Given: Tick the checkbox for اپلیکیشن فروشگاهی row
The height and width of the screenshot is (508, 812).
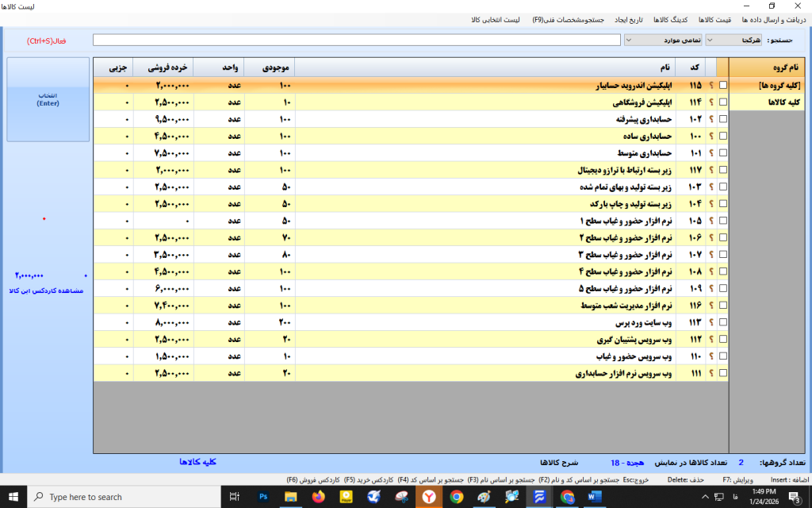Looking at the screenshot, I should coord(722,102).
